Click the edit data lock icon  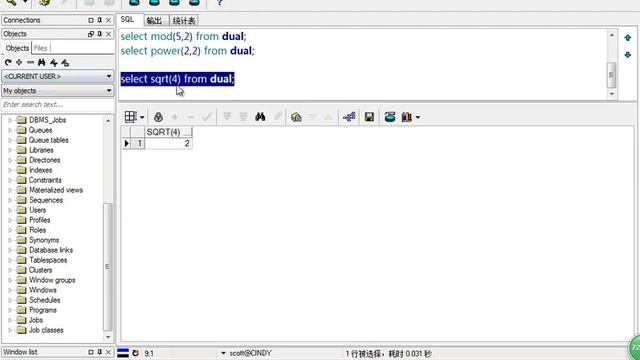pyautogui.click(x=158, y=117)
